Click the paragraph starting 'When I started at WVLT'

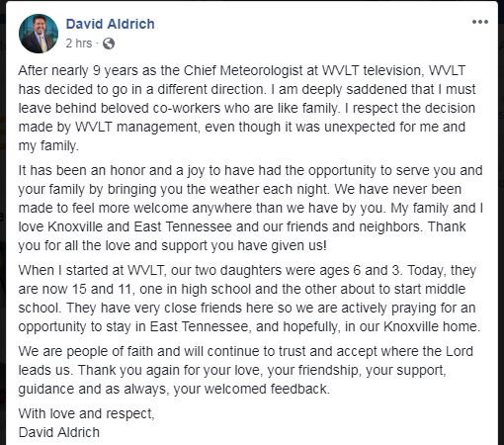click(x=249, y=299)
